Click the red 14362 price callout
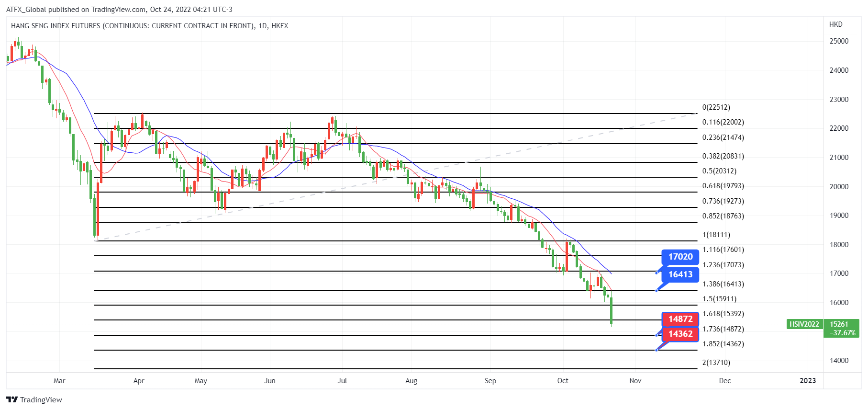Screen dimensions: 868x410 point(680,334)
